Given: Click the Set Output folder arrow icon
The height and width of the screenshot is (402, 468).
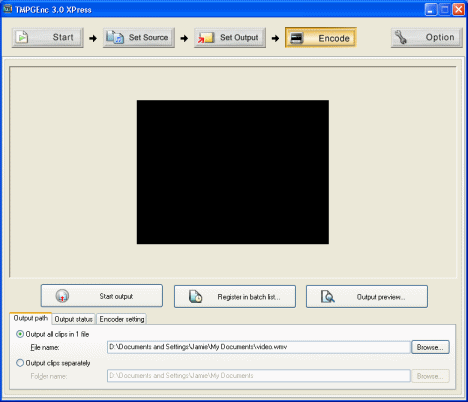Looking at the screenshot, I should (x=206, y=38).
